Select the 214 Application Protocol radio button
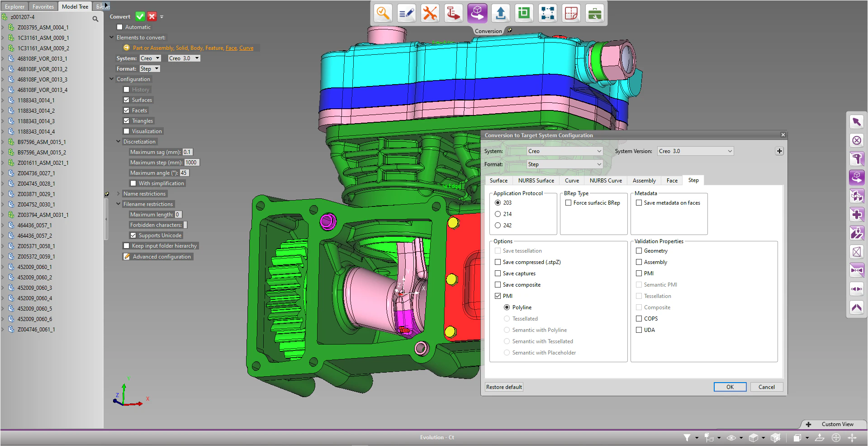The width and height of the screenshot is (868, 446). click(x=498, y=214)
